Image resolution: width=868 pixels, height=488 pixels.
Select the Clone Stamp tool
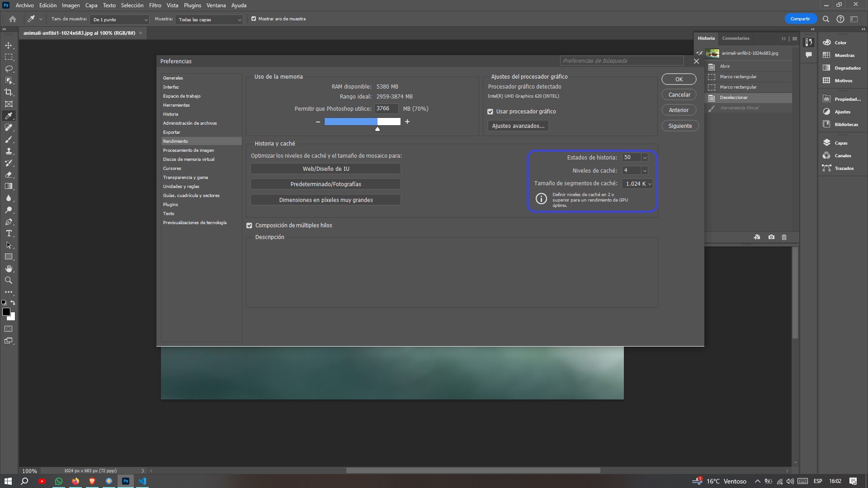click(9, 151)
